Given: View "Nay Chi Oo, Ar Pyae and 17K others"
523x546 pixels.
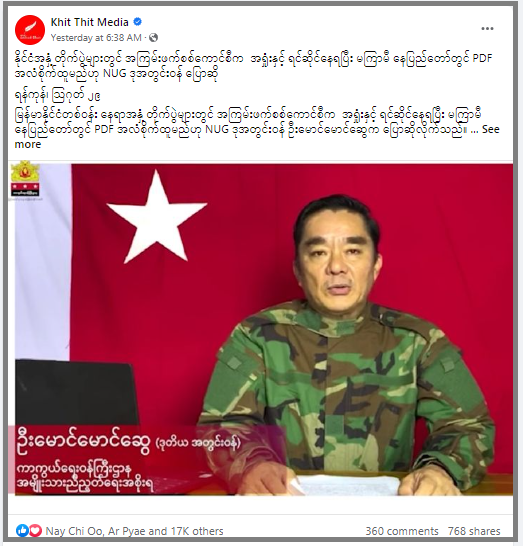Looking at the screenshot, I should pyautogui.click(x=134, y=531).
